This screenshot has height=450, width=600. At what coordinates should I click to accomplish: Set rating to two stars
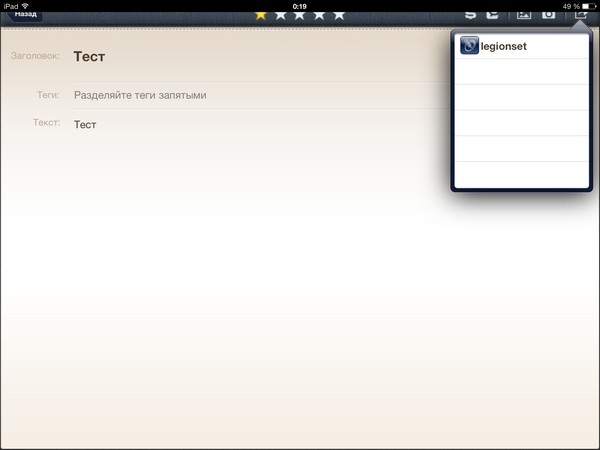(x=280, y=15)
